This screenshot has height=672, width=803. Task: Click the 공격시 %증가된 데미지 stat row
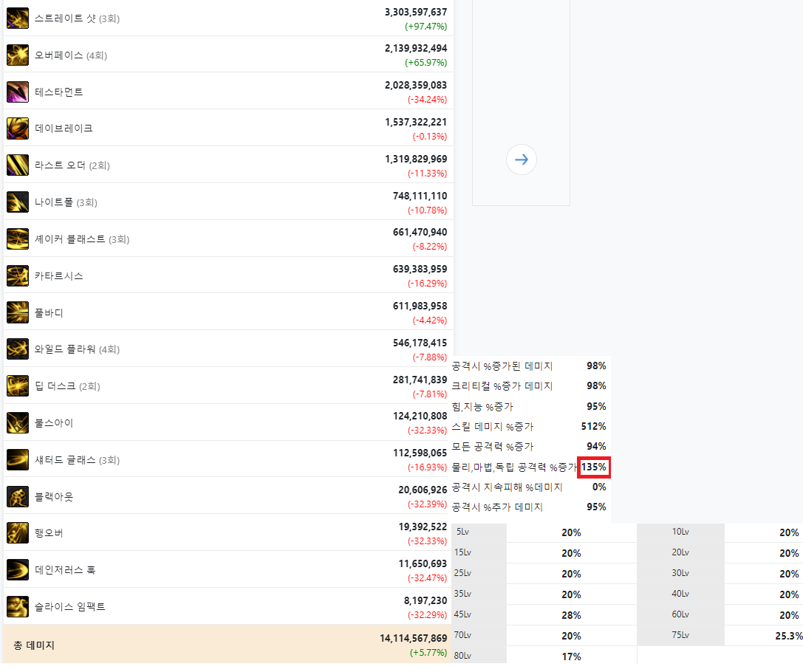click(x=529, y=366)
